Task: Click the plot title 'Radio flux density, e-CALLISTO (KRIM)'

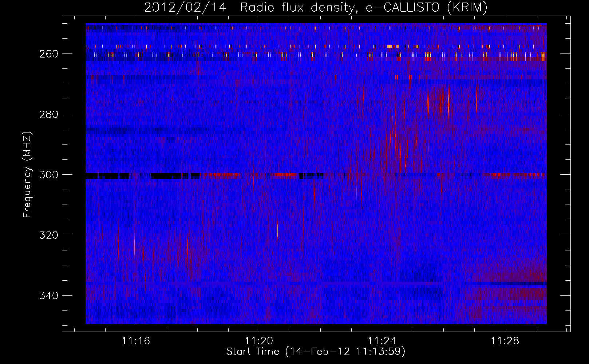Action: pos(364,7)
